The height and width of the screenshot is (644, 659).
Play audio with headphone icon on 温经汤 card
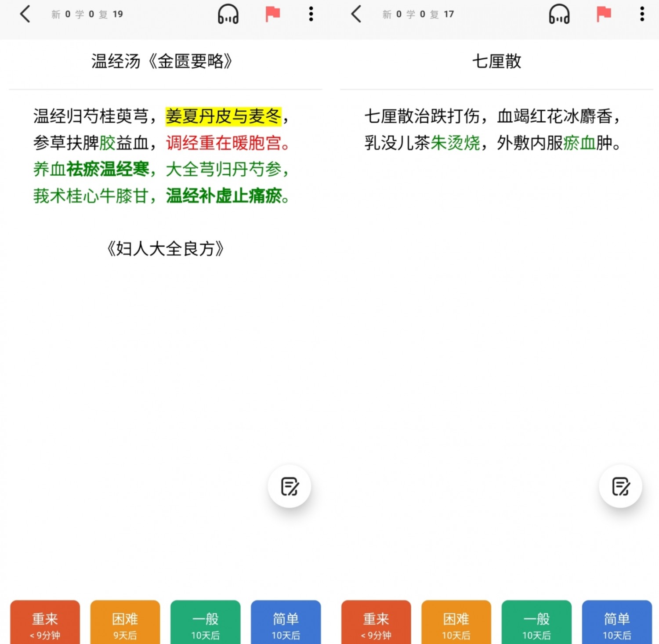(x=228, y=14)
